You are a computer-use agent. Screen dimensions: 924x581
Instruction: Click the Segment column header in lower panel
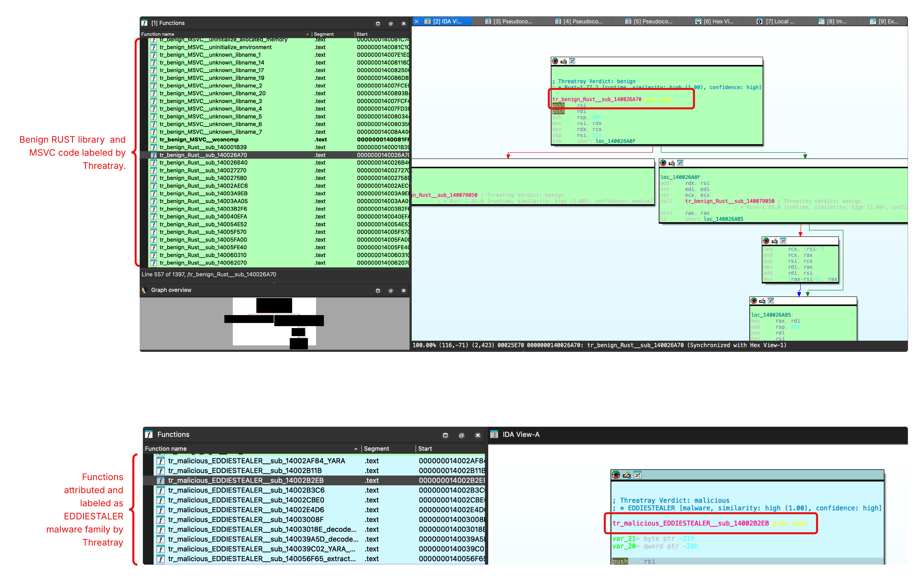tap(376, 448)
